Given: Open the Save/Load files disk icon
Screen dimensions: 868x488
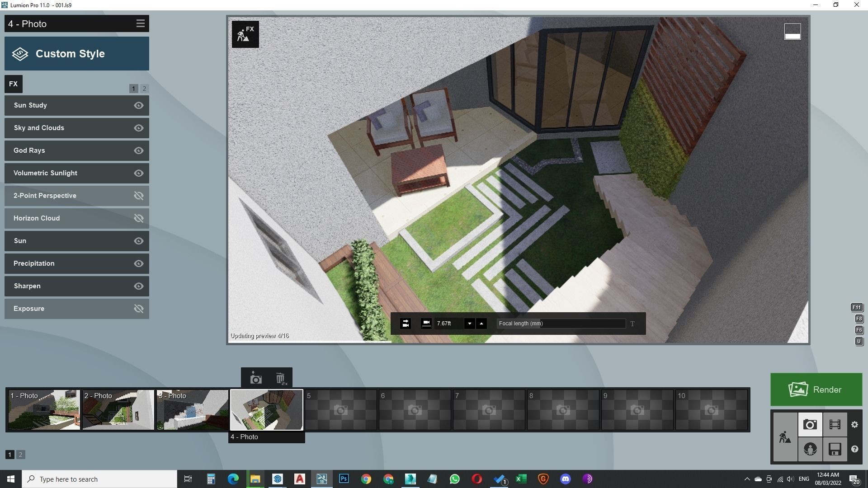Looking at the screenshot, I should [x=835, y=449].
